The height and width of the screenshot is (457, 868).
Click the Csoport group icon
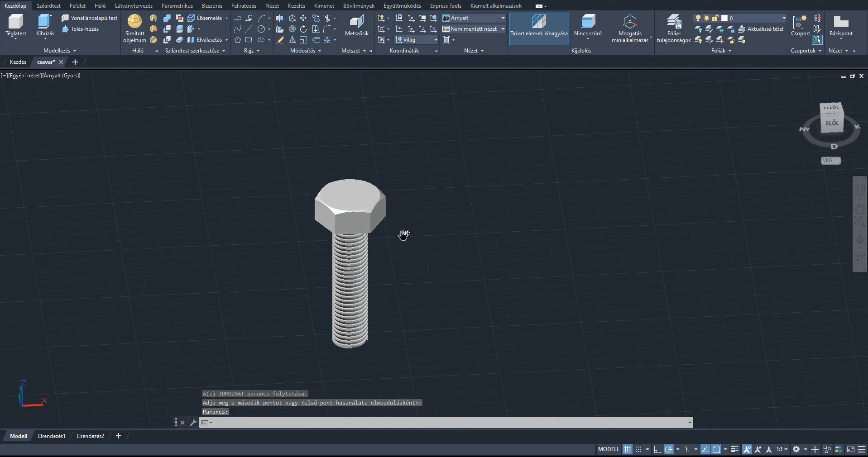click(x=800, y=21)
